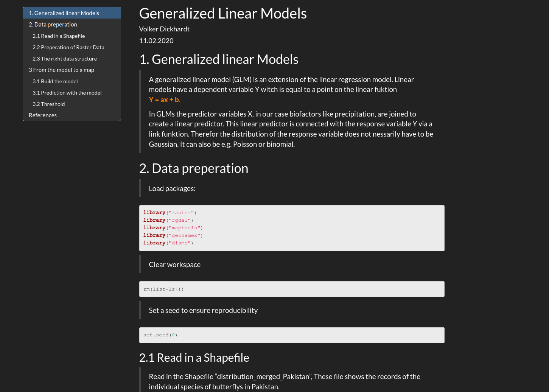Click the orange formula 'Y = ax + b.'
The image size is (549, 392).
coord(165,100)
